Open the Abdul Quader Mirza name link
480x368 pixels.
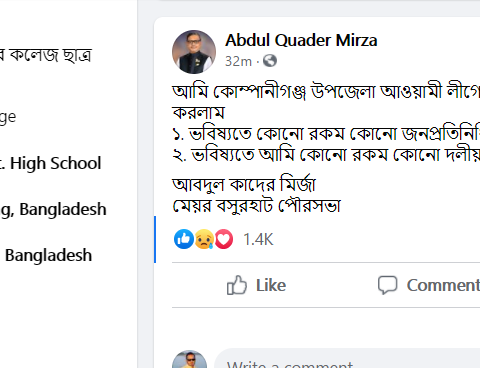pyautogui.click(x=301, y=40)
